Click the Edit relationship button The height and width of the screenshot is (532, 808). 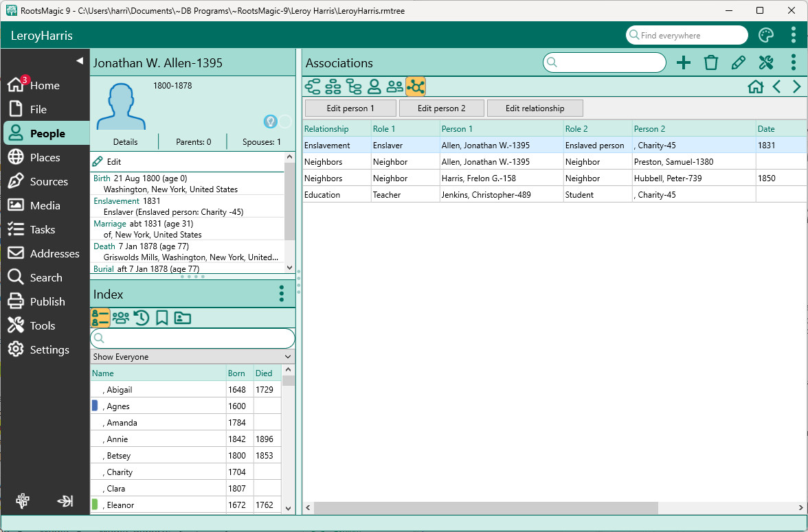pos(535,108)
